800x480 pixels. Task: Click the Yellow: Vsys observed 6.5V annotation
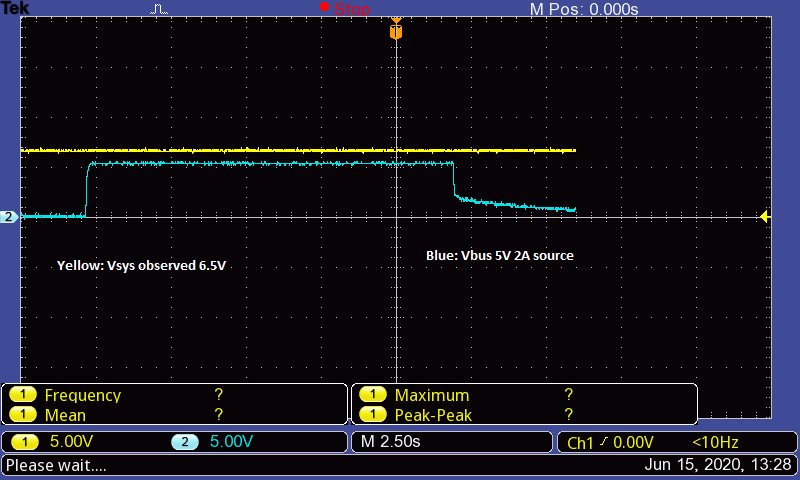coord(141,266)
